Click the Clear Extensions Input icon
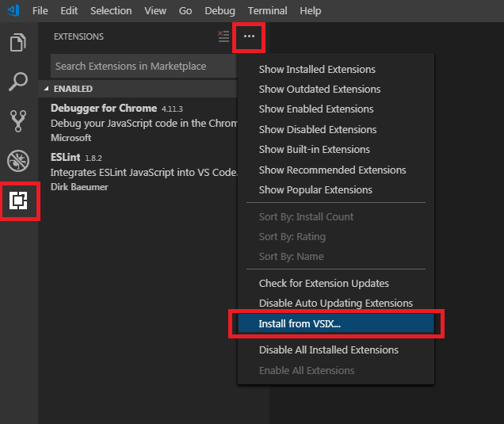The width and height of the screenshot is (504, 424). tap(223, 36)
